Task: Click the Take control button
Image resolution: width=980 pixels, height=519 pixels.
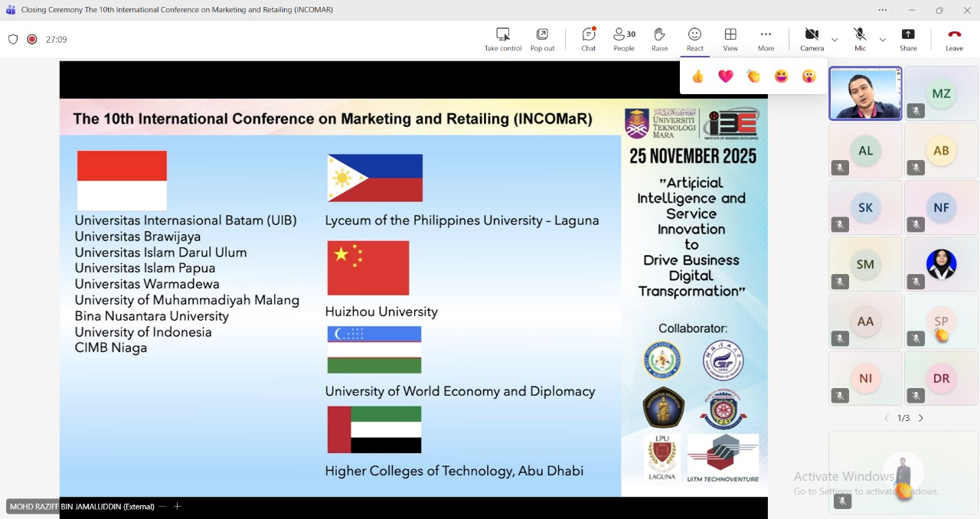Action: [x=503, y=39]
